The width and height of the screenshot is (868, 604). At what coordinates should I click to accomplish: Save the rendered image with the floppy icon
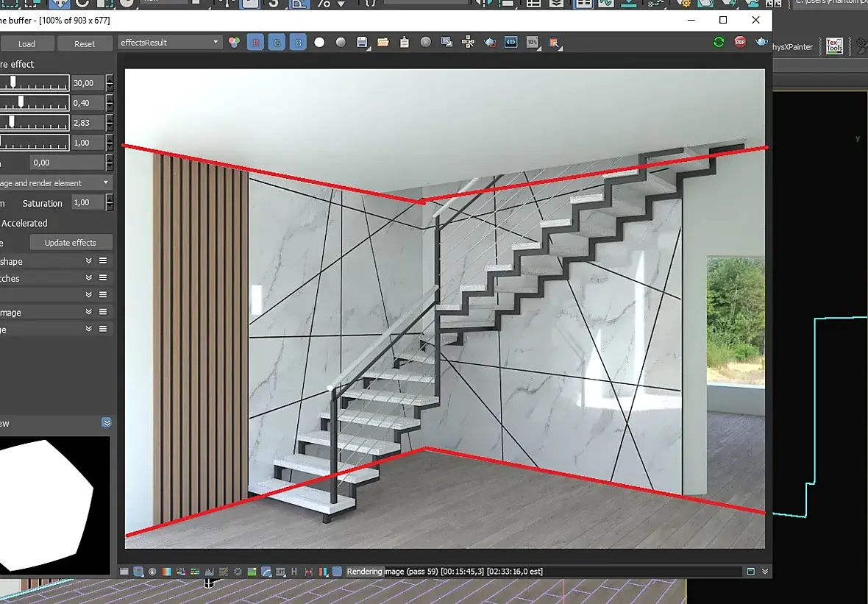361,43
